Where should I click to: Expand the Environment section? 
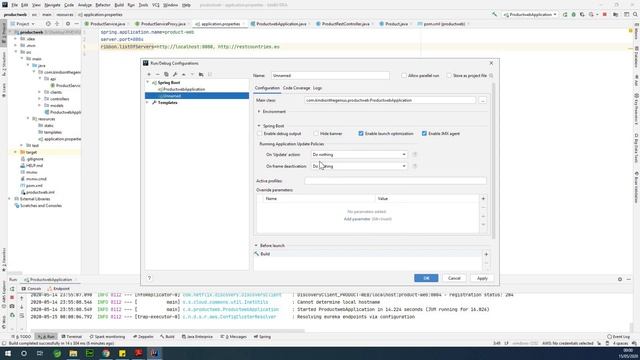(x=259, y=111)
